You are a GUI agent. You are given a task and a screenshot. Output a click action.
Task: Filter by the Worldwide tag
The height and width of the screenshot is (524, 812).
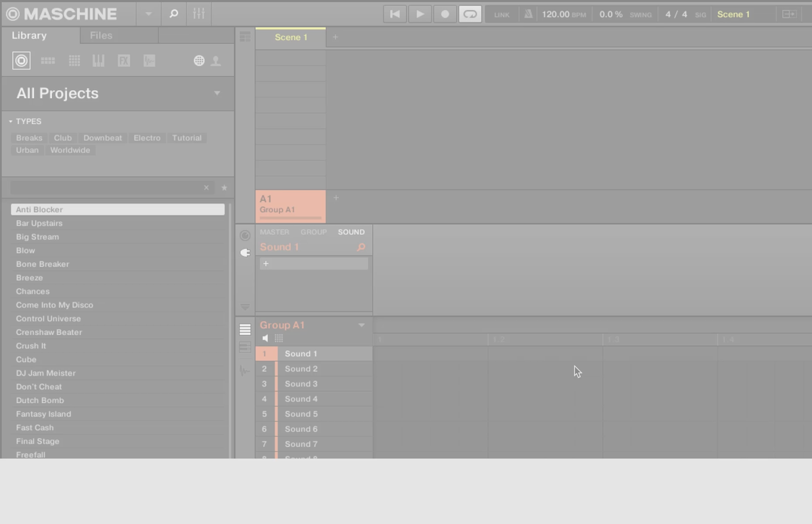[70, 150]
